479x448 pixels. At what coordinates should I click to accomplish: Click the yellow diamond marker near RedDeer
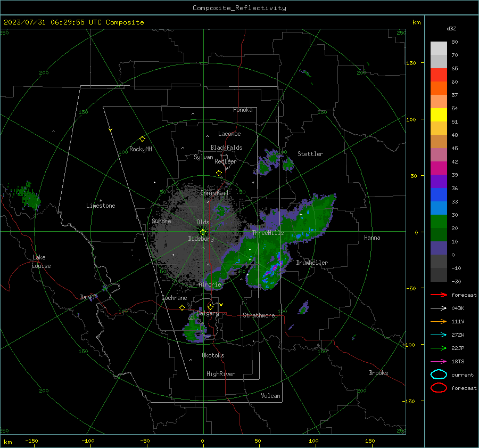click(x=219, y=173)
